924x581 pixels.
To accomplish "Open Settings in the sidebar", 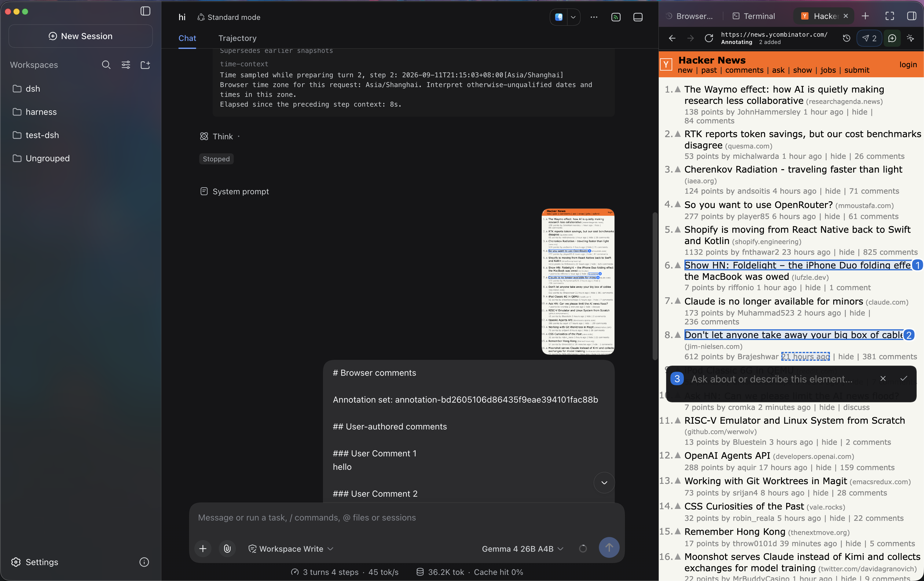I will tap(35, 562).
